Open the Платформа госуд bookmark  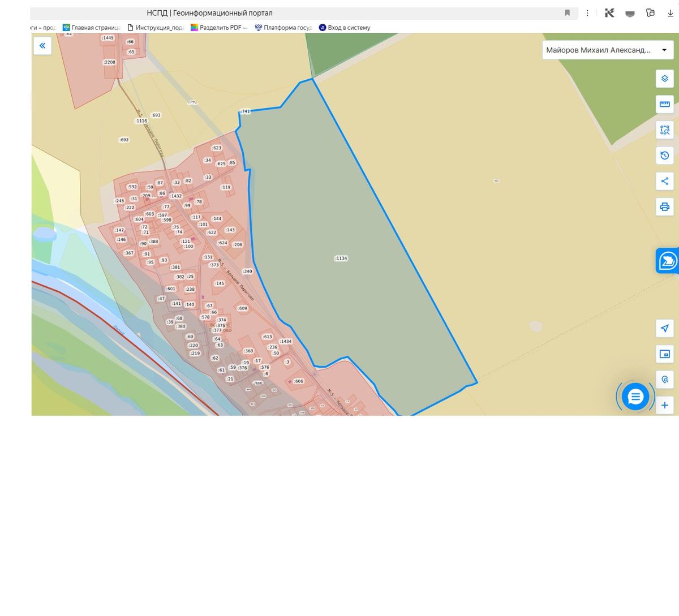[283, 27]
